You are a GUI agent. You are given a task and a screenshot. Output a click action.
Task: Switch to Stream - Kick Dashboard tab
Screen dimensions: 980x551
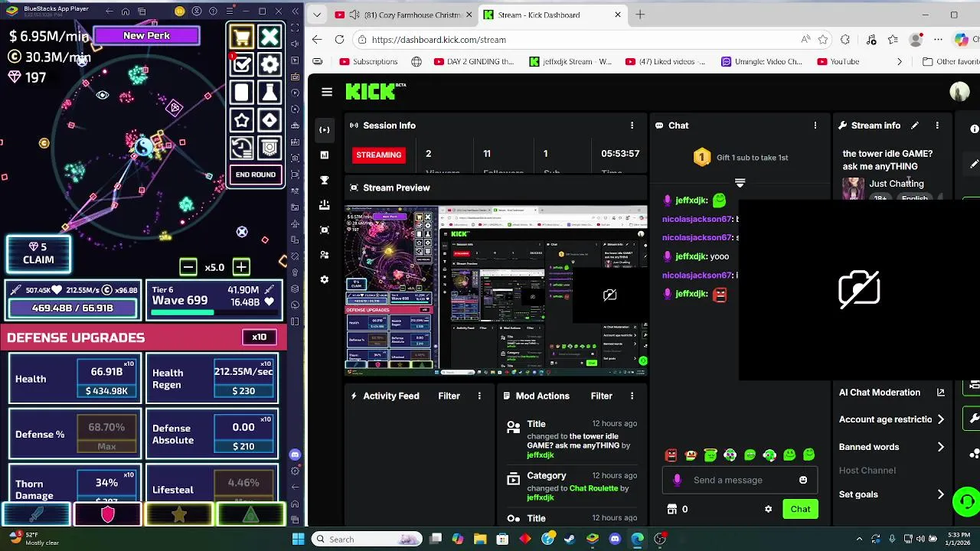[x=552, y=15]
